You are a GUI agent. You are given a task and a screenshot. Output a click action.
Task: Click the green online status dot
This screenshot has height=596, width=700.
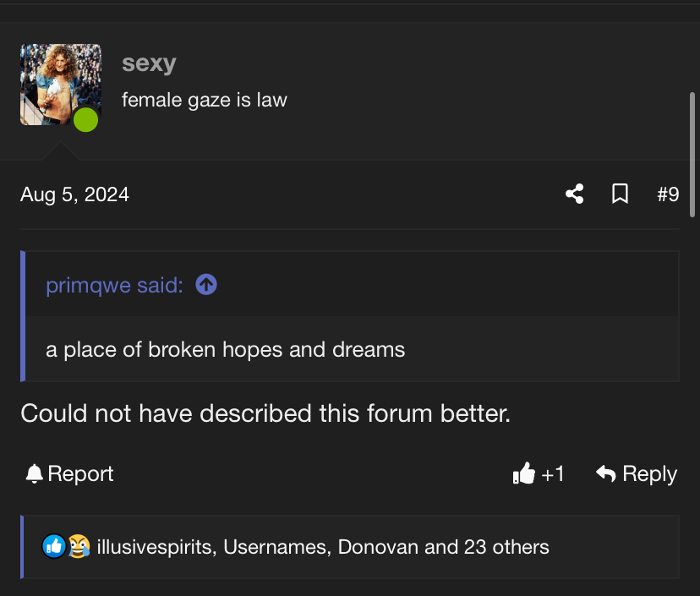pos(85,119)
